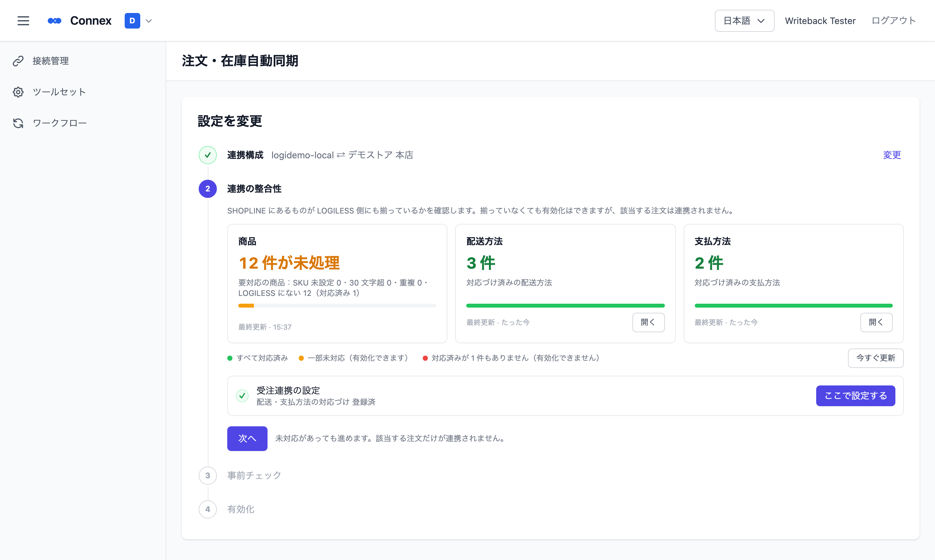Click the green 支払方法 progress bar

(x=793, y=306)
